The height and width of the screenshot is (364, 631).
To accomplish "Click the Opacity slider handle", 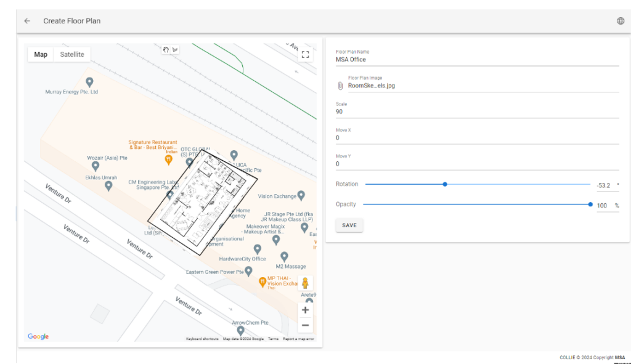I will click(590, 204).
